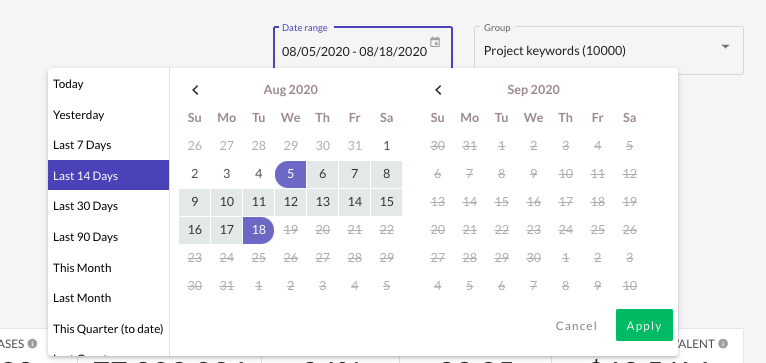Click previous arrow beside Sep 2020
The height and width of the screenshot is (363, 766).
pyautogui.click(x=438, y=90)
